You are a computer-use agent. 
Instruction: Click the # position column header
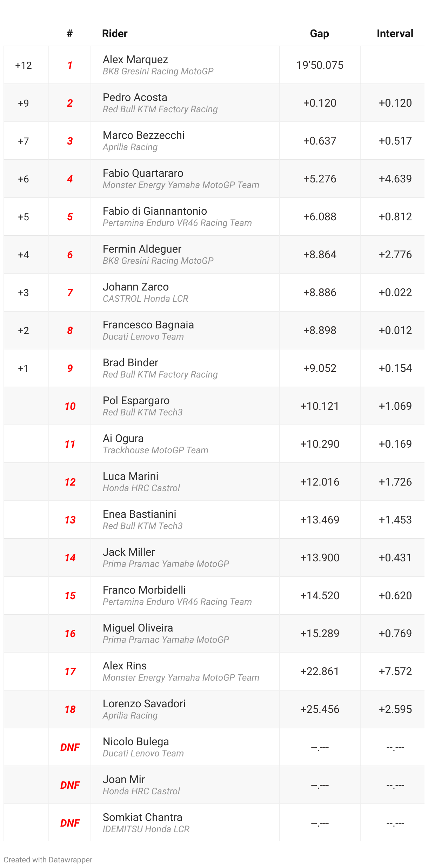70,34
